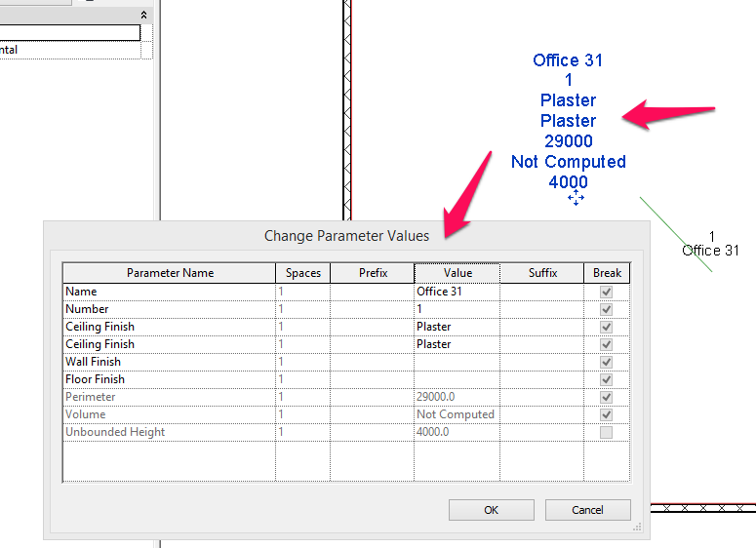756x548 pixels.
Task: Click the move handle below the blue tag
Action: 576,198
